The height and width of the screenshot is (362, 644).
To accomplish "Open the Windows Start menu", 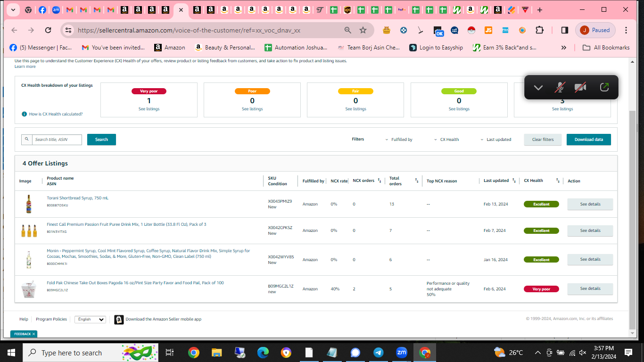I will [11, 353].
